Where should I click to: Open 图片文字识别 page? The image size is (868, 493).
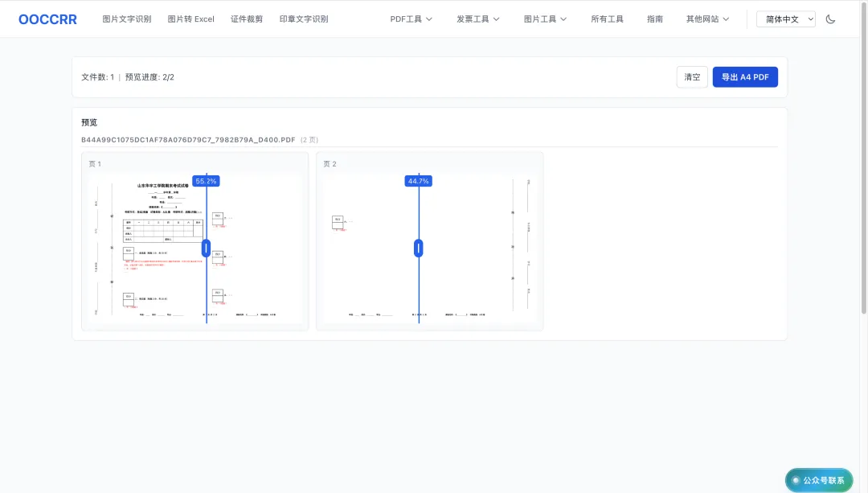coord(127,19)
